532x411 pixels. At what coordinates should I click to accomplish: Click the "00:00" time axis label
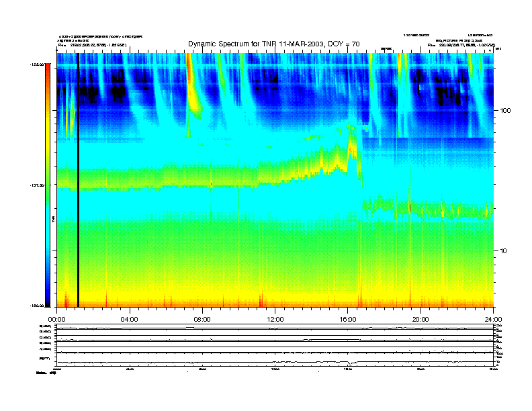[56, 320]
